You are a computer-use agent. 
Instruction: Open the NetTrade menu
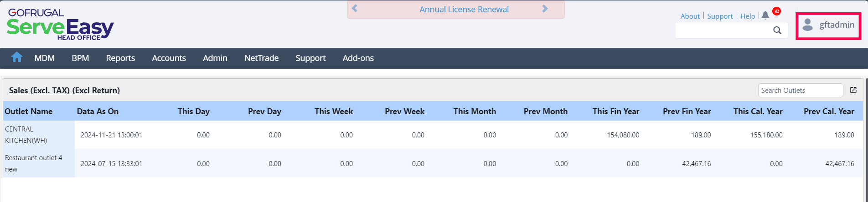(261, 58)
